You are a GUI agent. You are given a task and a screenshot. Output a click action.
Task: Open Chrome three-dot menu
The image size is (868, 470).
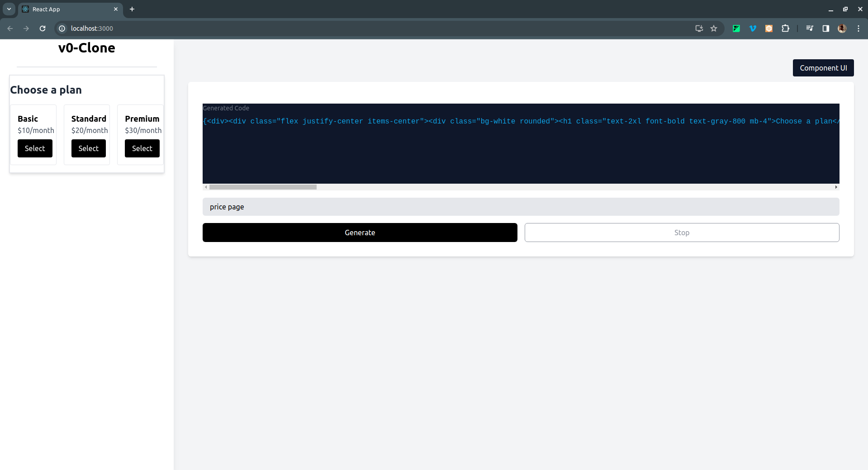pos(859,28)
